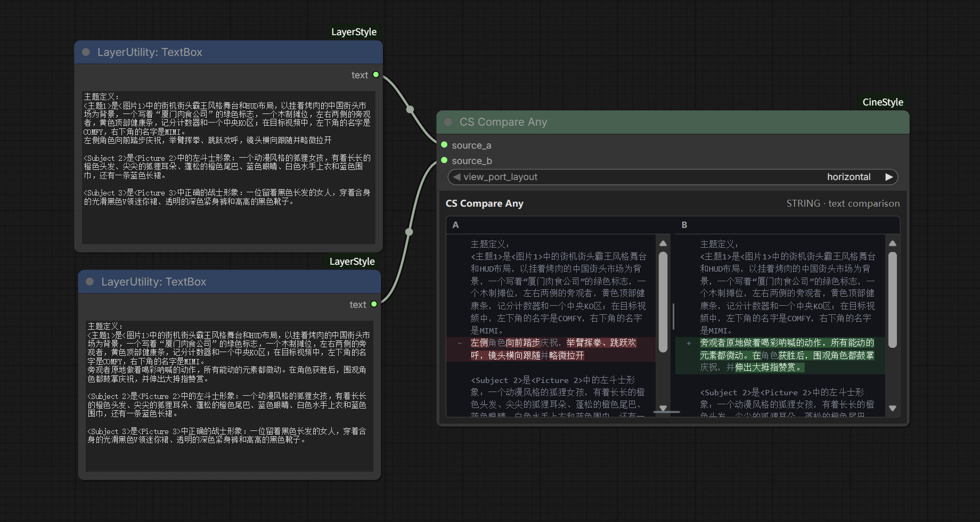Click the minus marker on the removed diff line
The width and height of the screenshot is (980, 522).
point(460,343)
